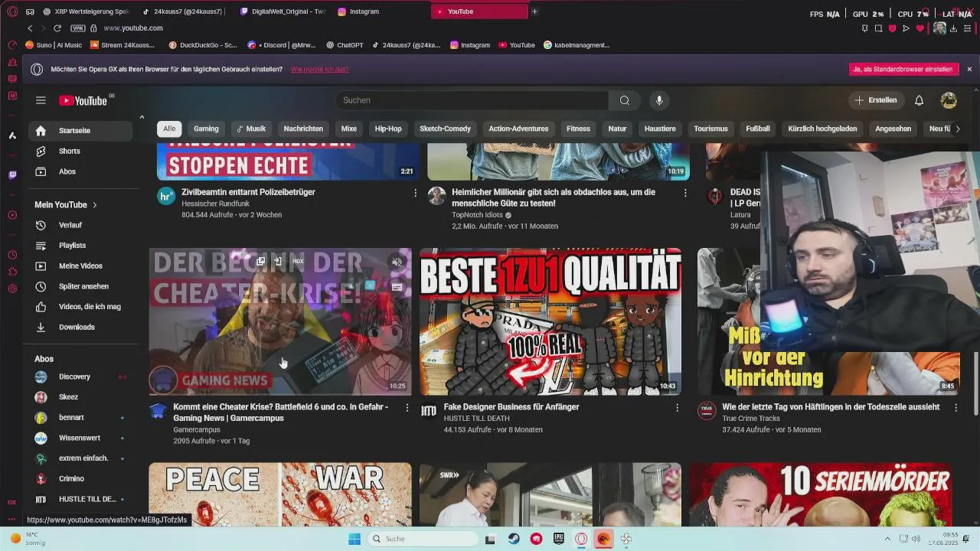Image resolution: width=980 pixels, height=551 pixels.
Task: Open the Suno AI Music bookmark
Action: (54, 45)
